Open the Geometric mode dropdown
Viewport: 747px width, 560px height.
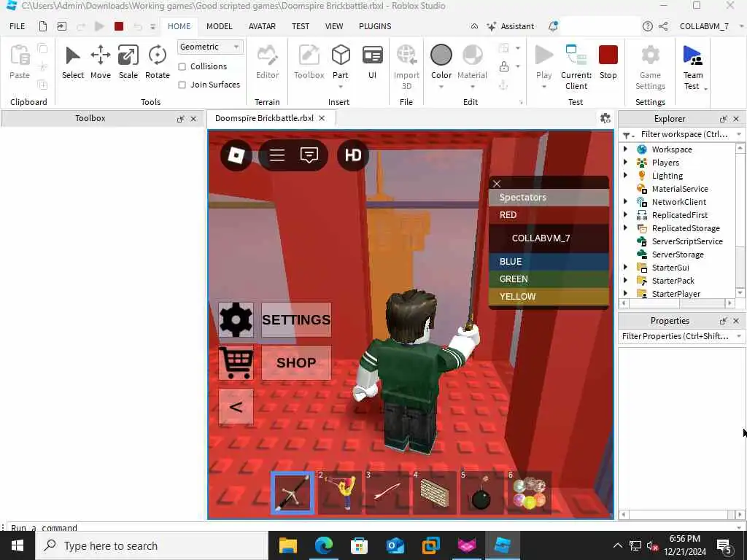click(210, 47)
